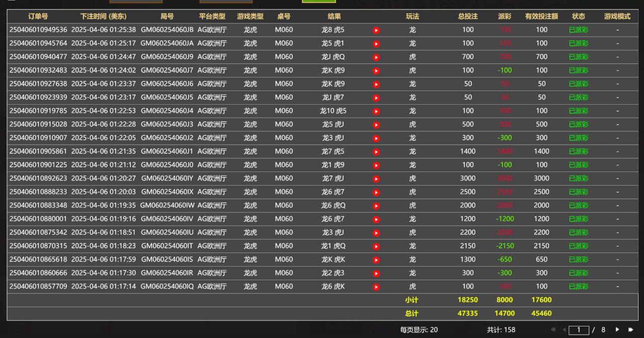The height and width of the screenshot is (338, 644).
Task: Open replay for round GM060254060J2
Action: pyautogui.click(x=376, y=138)
